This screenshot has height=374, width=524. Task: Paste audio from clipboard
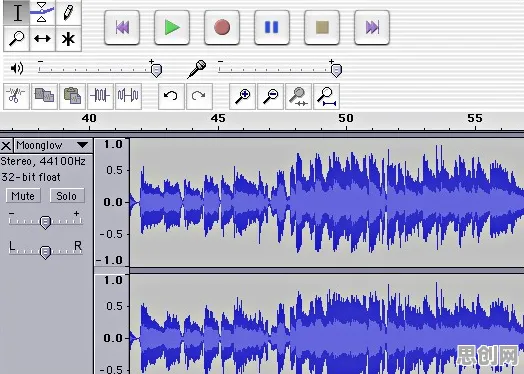[x=73, y=96]
